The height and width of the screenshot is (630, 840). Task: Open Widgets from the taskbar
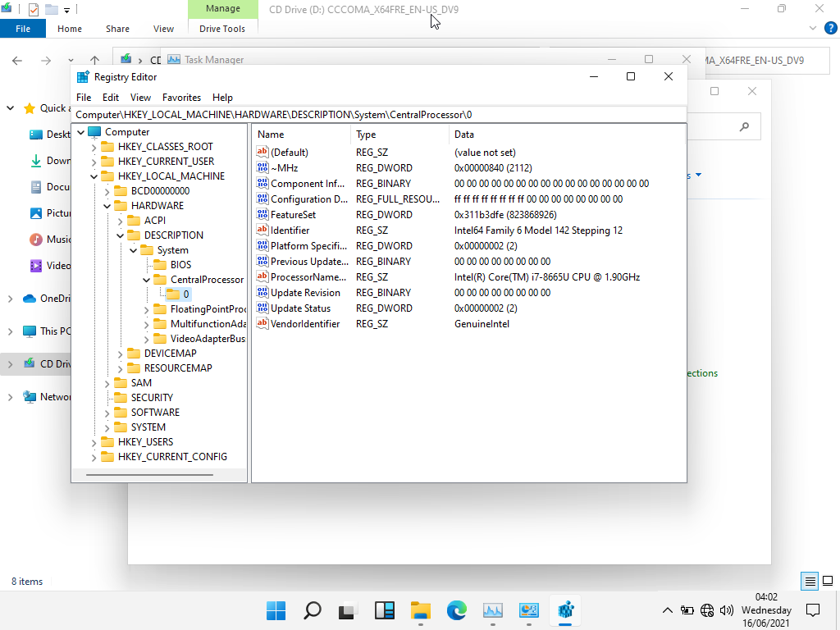(x=385, y=610)
